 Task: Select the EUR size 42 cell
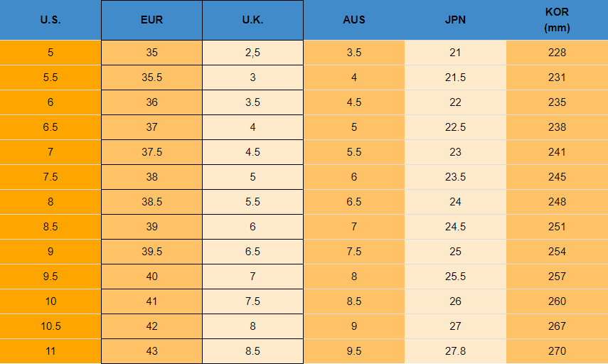151,326
